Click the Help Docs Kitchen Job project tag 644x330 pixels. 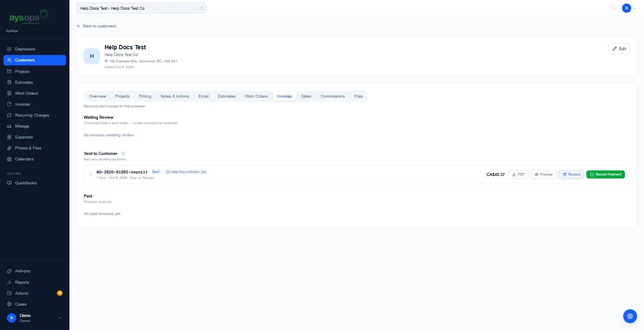[x=186, y=172]
